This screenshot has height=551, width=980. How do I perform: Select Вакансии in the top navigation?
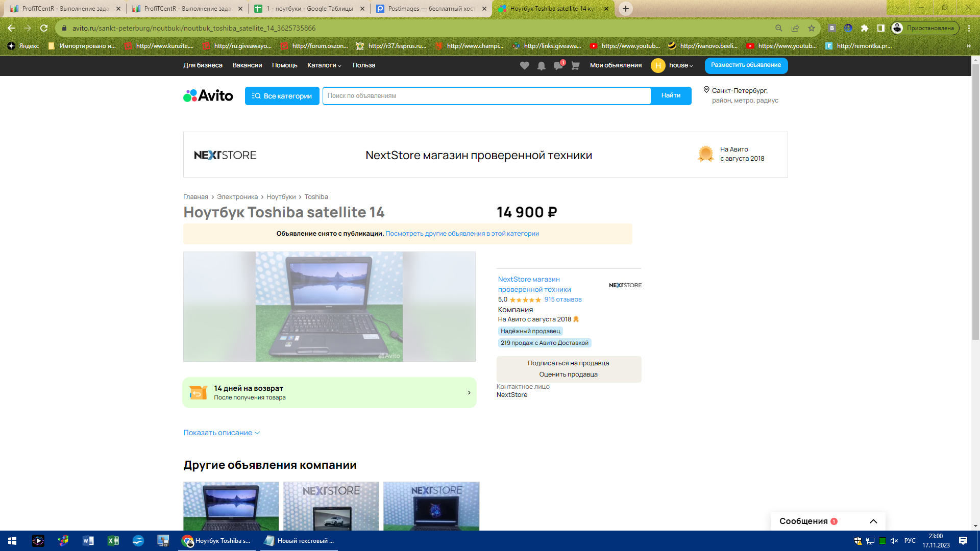[247, 65]
